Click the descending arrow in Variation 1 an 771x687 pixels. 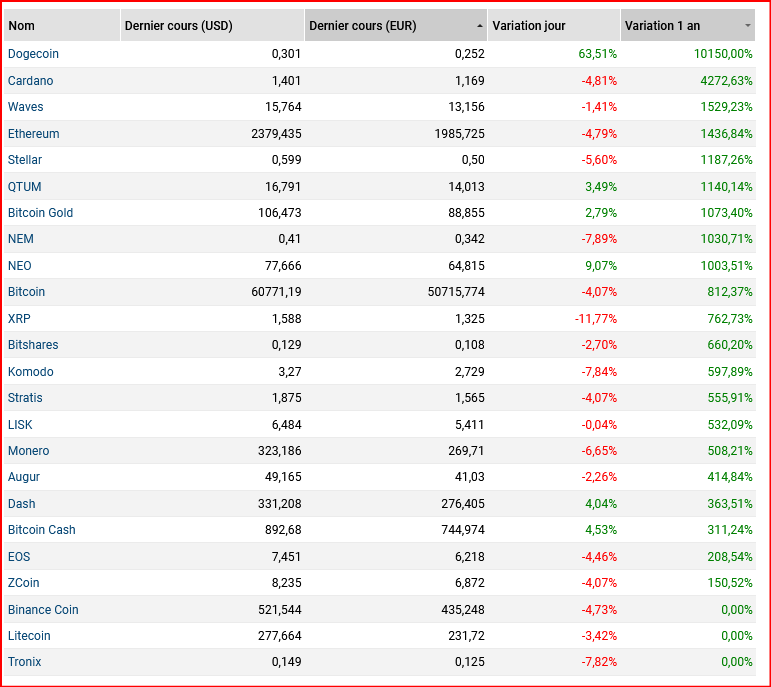click(747, 26)
